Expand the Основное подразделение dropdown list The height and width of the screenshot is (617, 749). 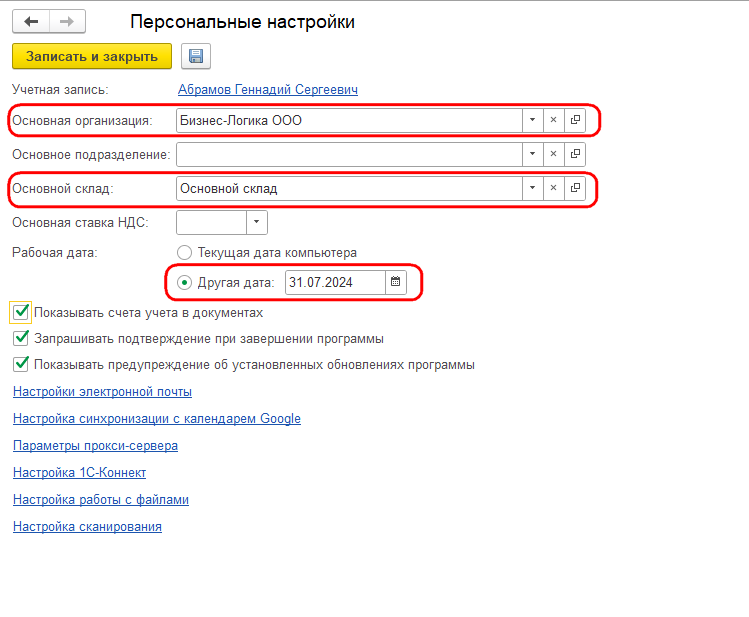[532, 154]
